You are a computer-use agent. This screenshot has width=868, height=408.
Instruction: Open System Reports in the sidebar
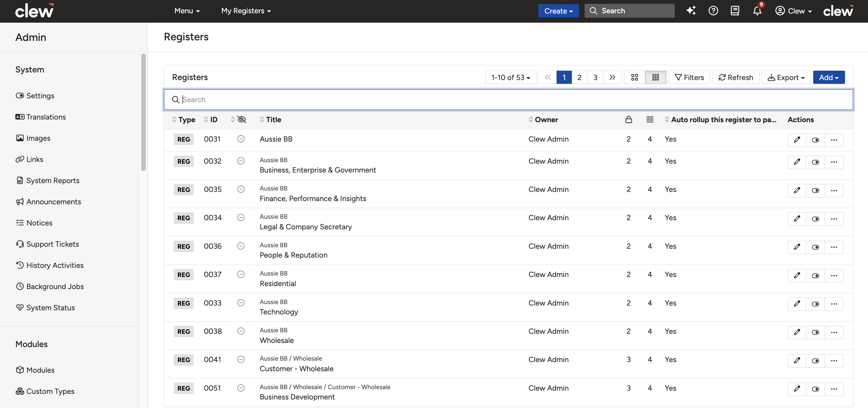point(47,180)
